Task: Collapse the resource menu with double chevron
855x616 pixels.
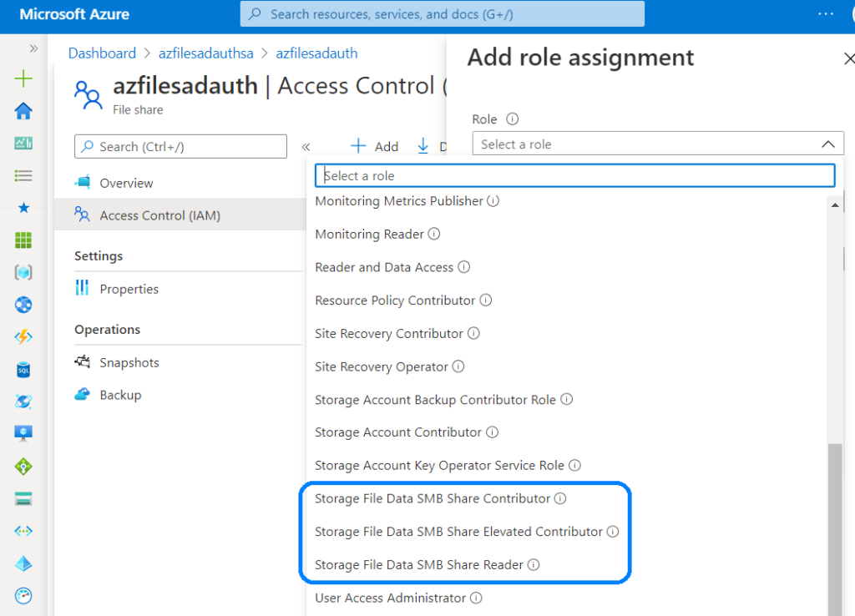Action: (306, 147)
